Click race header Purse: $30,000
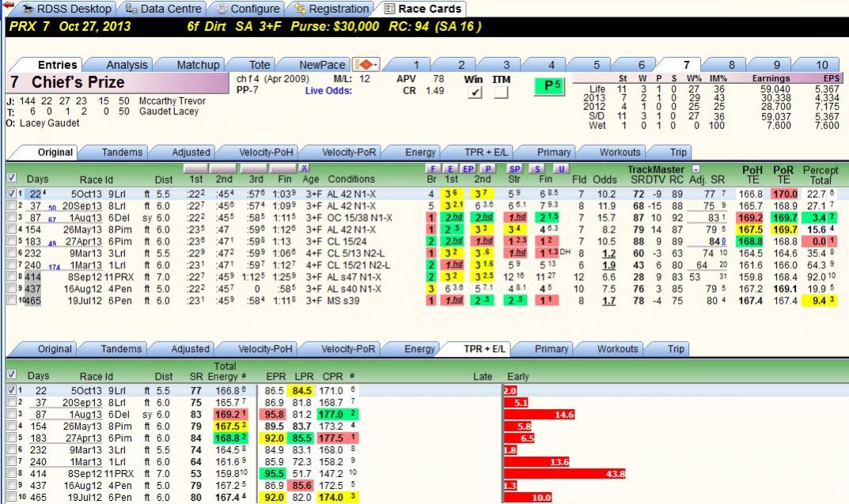Image resolution: width=849 pixels, height=504 pixels. click(x=335, y=26)
